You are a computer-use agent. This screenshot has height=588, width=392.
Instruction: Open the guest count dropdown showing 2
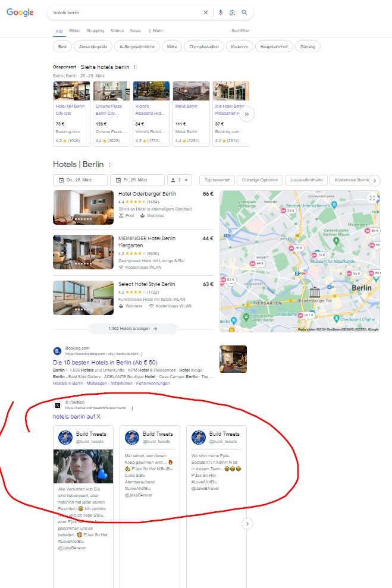pos(179,180)
